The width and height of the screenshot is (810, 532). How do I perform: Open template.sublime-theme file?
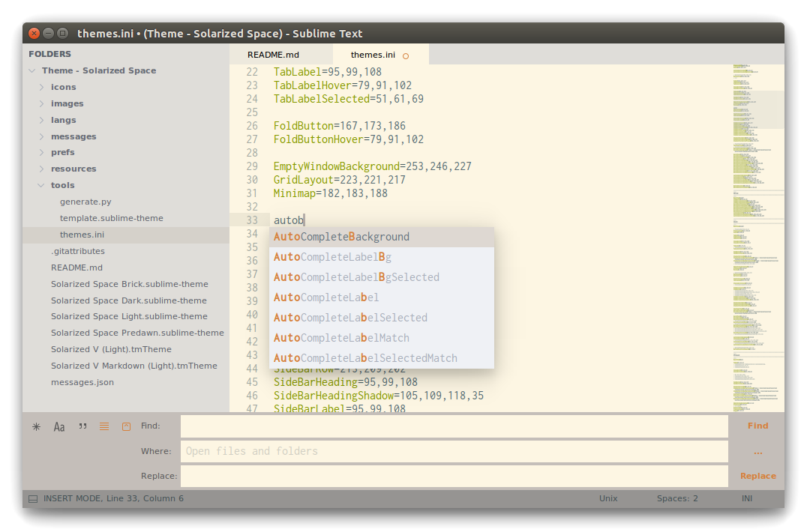(x=112, y=218)
